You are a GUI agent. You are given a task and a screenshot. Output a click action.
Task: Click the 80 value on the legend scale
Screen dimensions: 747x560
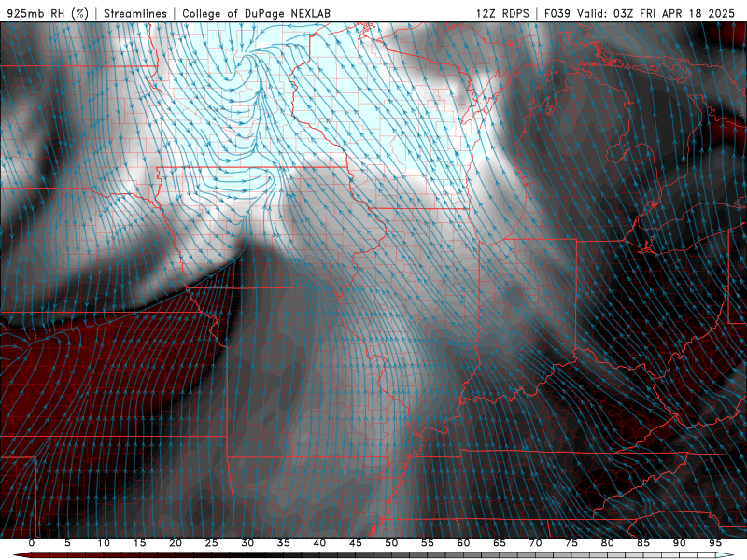(607, 543)
